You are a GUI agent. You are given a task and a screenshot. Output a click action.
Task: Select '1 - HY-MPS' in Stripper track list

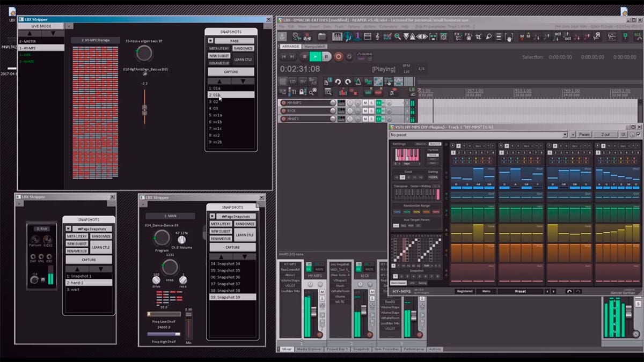click(41, 48)
